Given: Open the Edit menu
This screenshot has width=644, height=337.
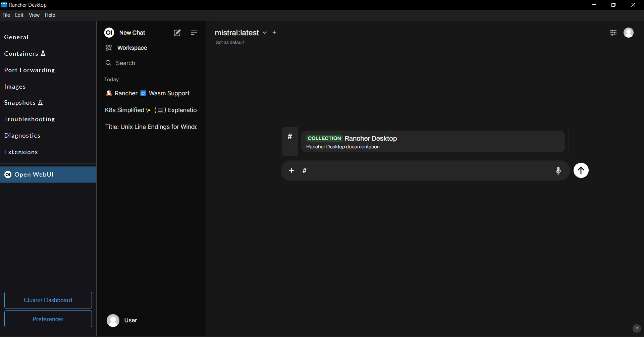Looking at the screenshot, I should click(19, 15).
